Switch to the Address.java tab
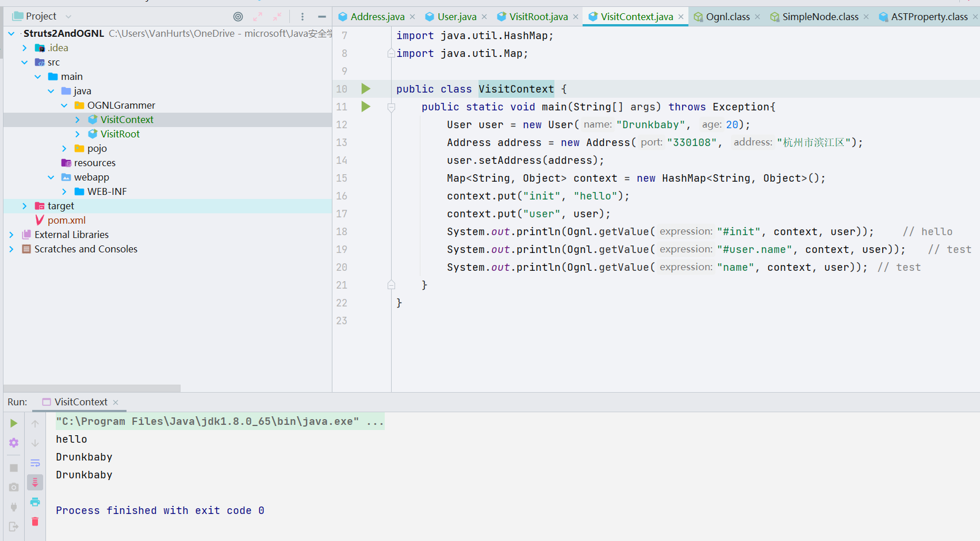The image size is (980, 541). (x=377, y=17)
